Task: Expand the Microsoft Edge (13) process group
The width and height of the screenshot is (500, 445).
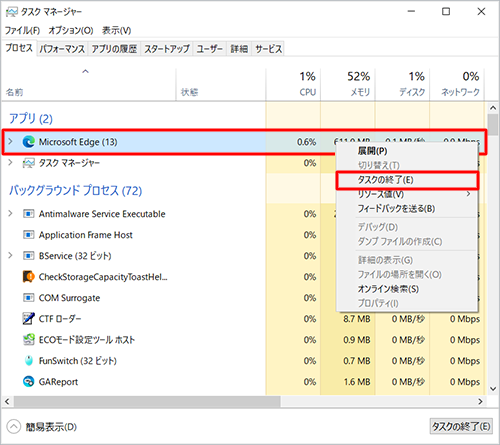Action: pos(10,141)
